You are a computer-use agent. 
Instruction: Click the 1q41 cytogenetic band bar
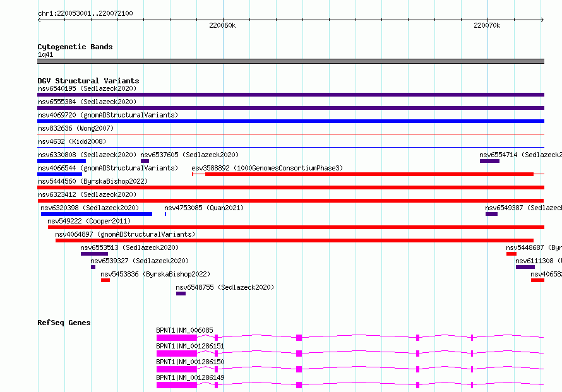point(290,61)
